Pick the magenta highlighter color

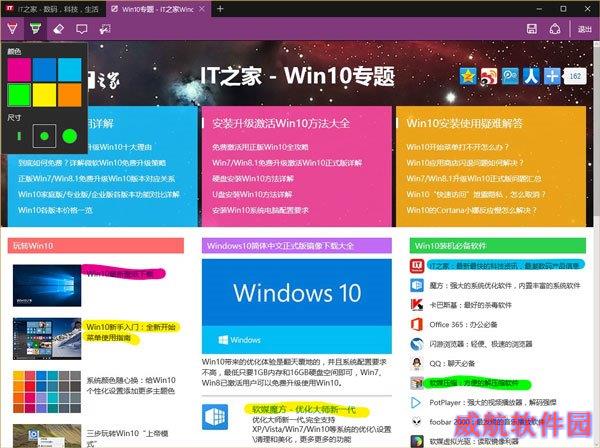tap(19, 70)
